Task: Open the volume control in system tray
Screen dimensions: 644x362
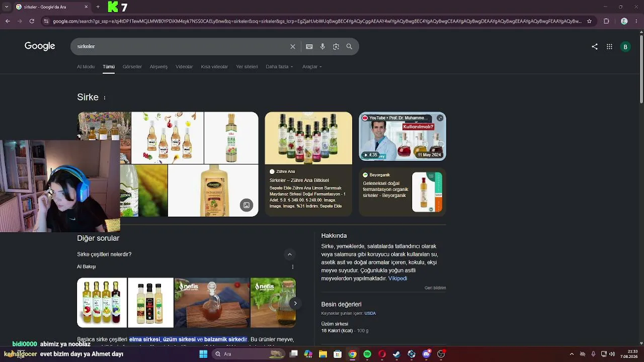Action: click(x=612, y=354)
